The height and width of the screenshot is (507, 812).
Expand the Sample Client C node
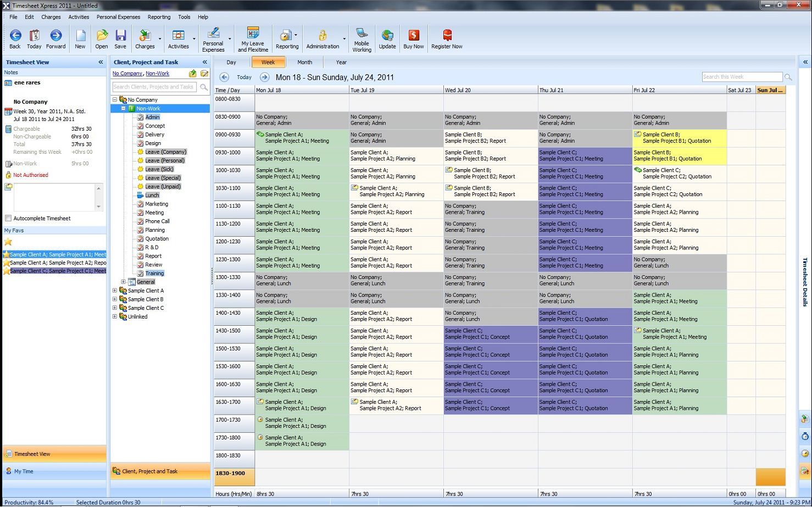115,308
